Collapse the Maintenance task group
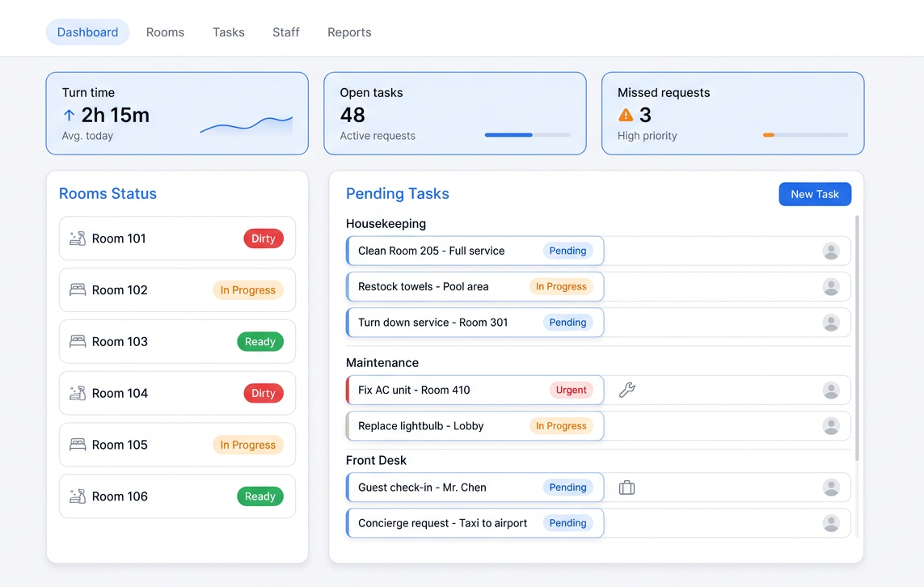 click(x=382, y=362)
